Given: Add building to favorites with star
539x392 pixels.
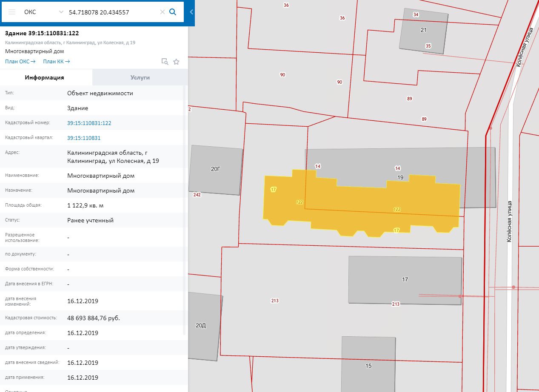Looking at the screenshot, I should (176, 62).
